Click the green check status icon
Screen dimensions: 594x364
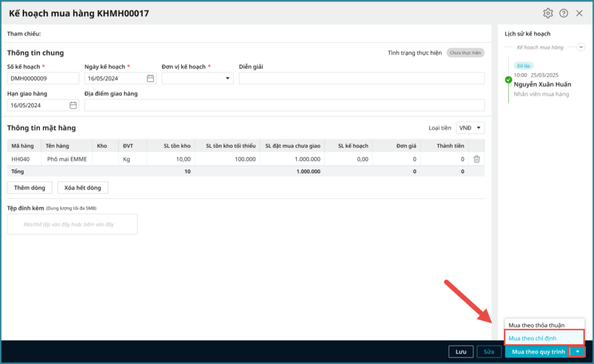point(509,80)
